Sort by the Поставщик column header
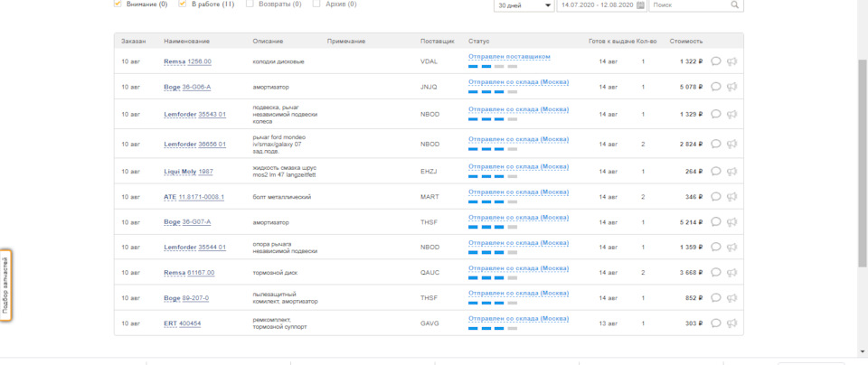The image size is (868, 365). pos(438,42)
